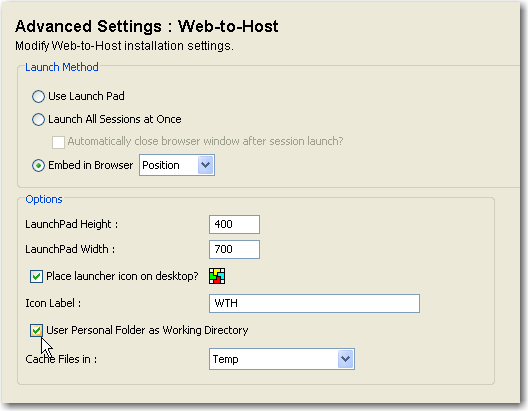Click the Cache Files in text label
This screenshot has width=528, height=411.
61,359
